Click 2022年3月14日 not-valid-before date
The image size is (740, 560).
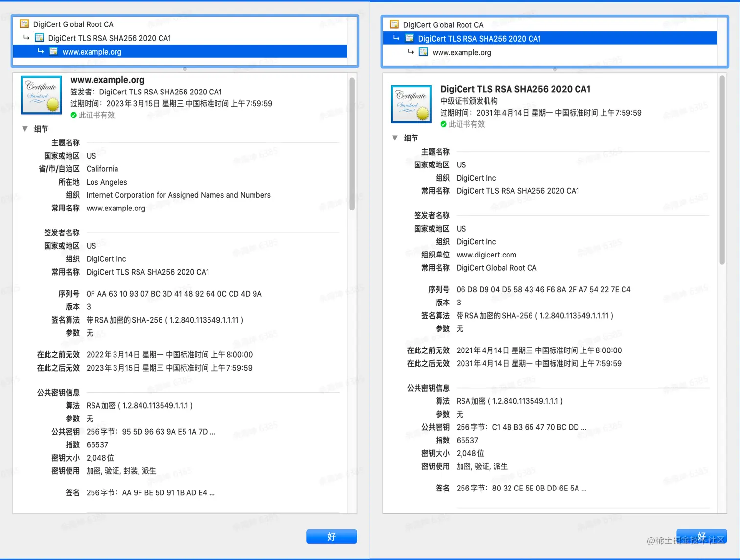[170, 354]
